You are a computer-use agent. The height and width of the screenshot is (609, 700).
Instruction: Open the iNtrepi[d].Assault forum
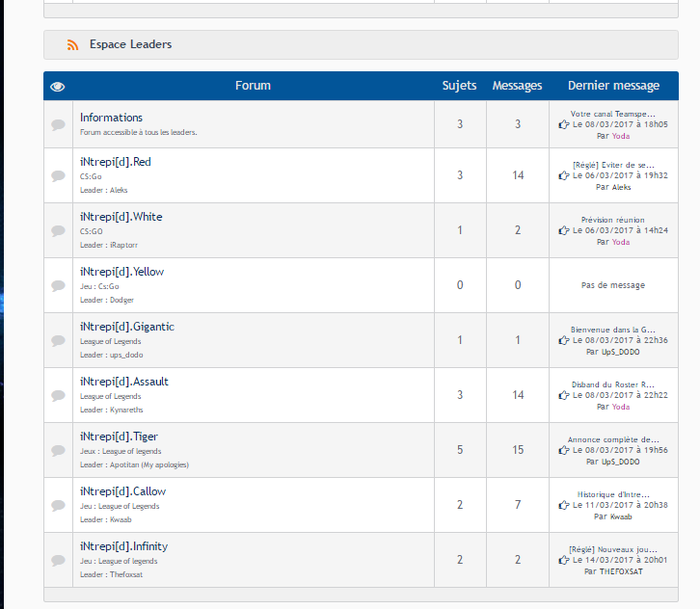123,382
